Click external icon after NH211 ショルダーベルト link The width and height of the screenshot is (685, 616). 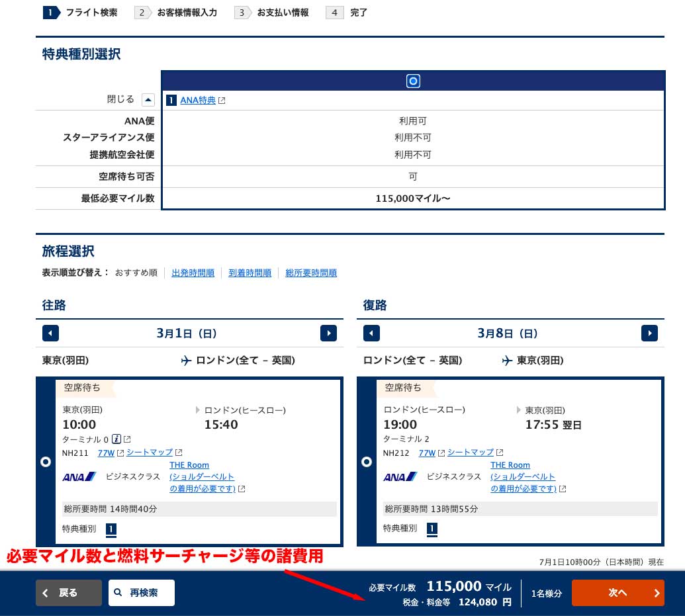242,489
